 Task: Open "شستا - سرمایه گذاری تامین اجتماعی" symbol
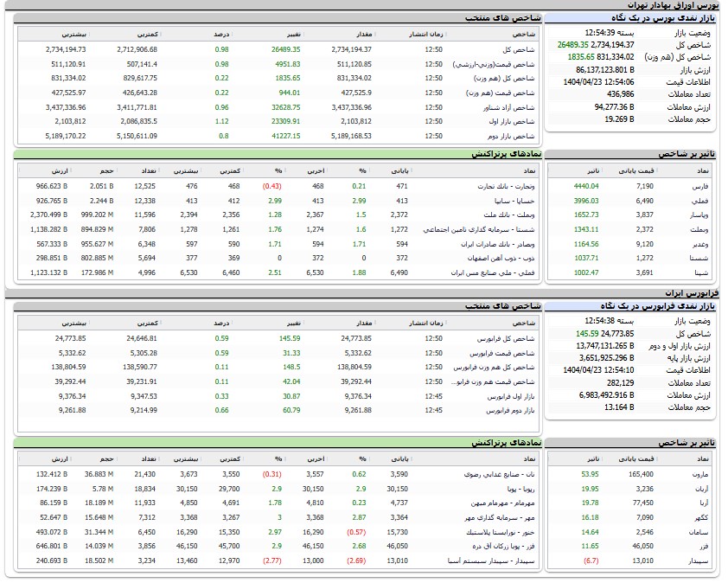click(x=479, y=229)
